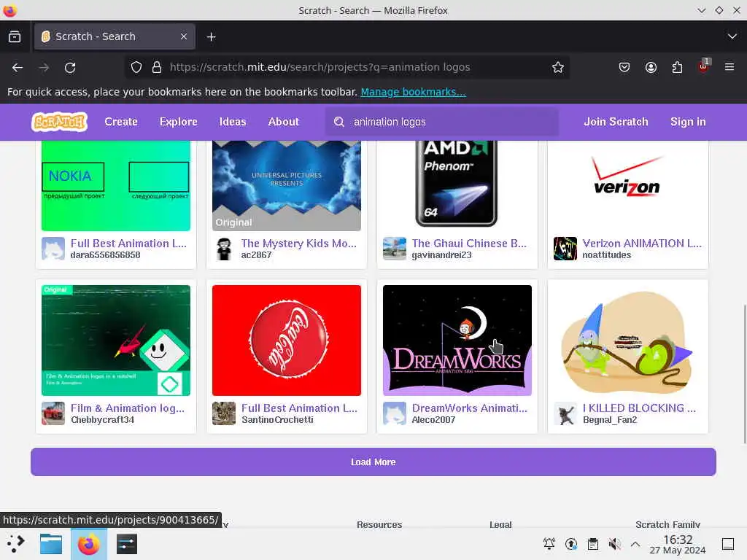Click the muted volume tray icon
The width and height of the screenshot is (747, 560).
click(614, 544)
